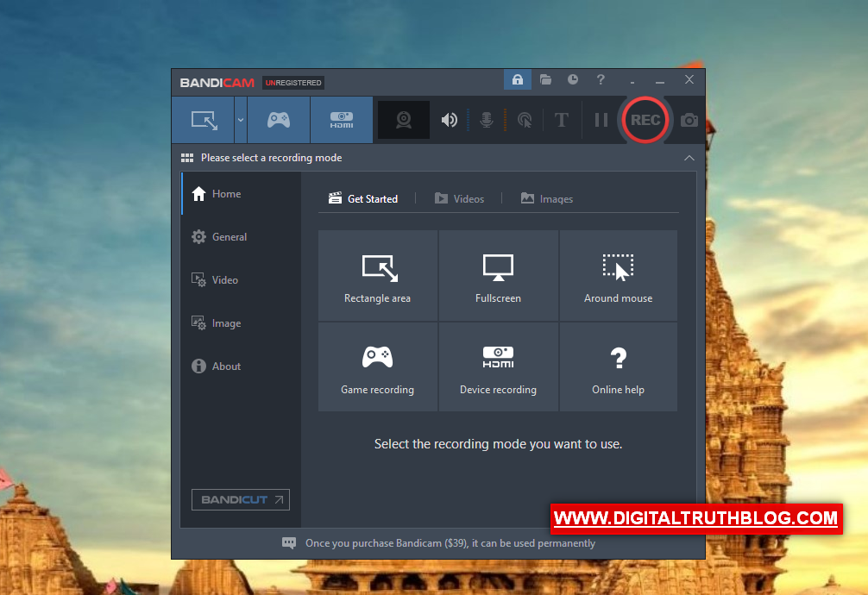Click the speech bubble icon in status bar

click(289, 543)
